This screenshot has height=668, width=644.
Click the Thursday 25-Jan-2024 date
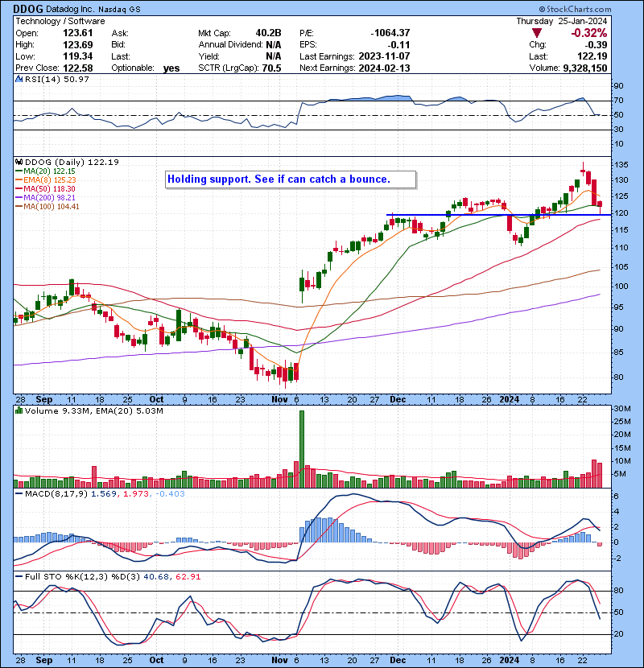pyautogui.click(x=562, y=21)
